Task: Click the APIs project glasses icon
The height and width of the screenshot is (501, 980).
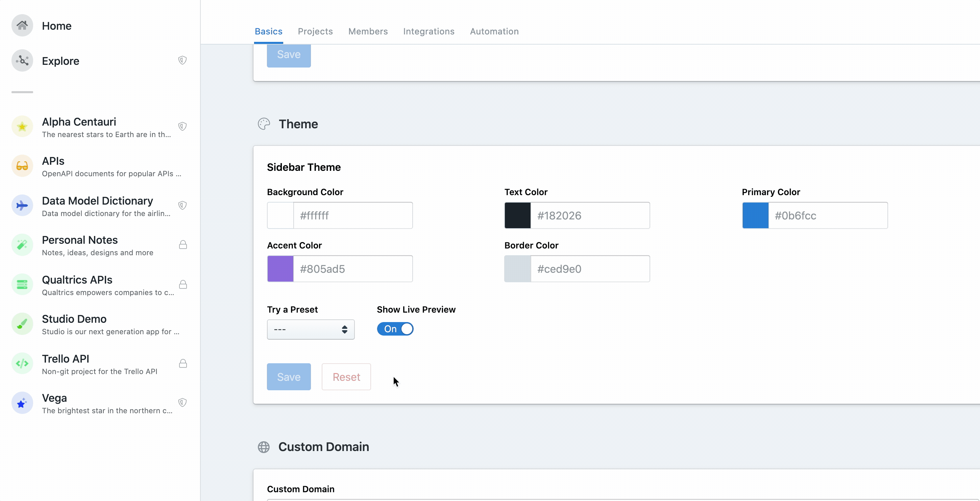Action: 22,166
